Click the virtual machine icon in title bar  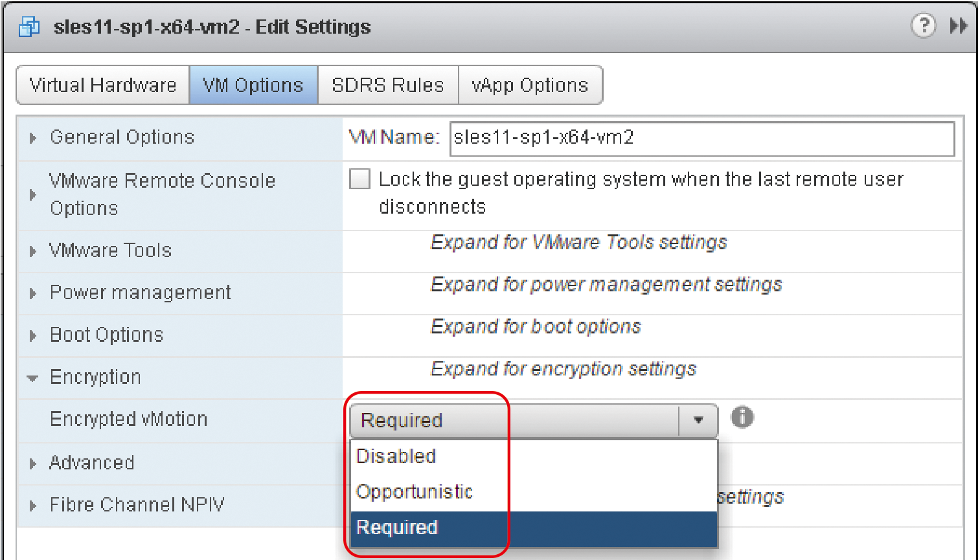click(x=29, y=27)
